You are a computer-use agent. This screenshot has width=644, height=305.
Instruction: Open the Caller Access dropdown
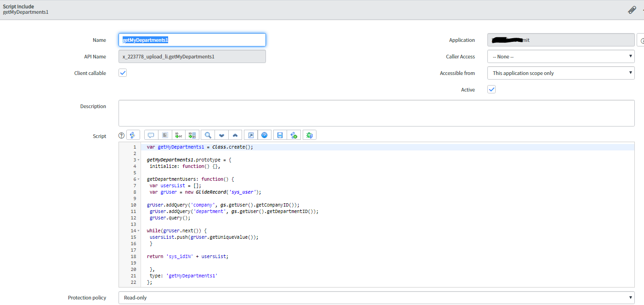560,56
